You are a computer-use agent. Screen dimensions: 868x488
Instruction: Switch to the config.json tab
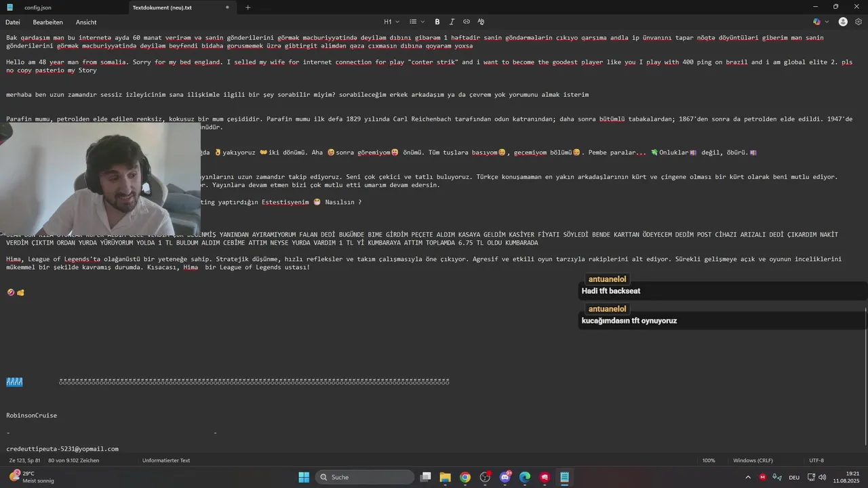38,7
